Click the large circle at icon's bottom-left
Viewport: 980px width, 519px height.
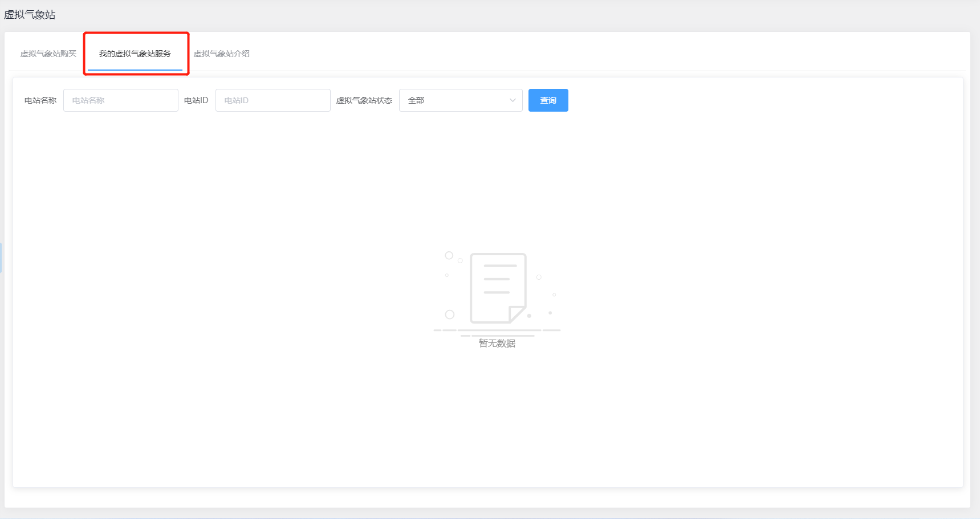click(x=450, y=314)
